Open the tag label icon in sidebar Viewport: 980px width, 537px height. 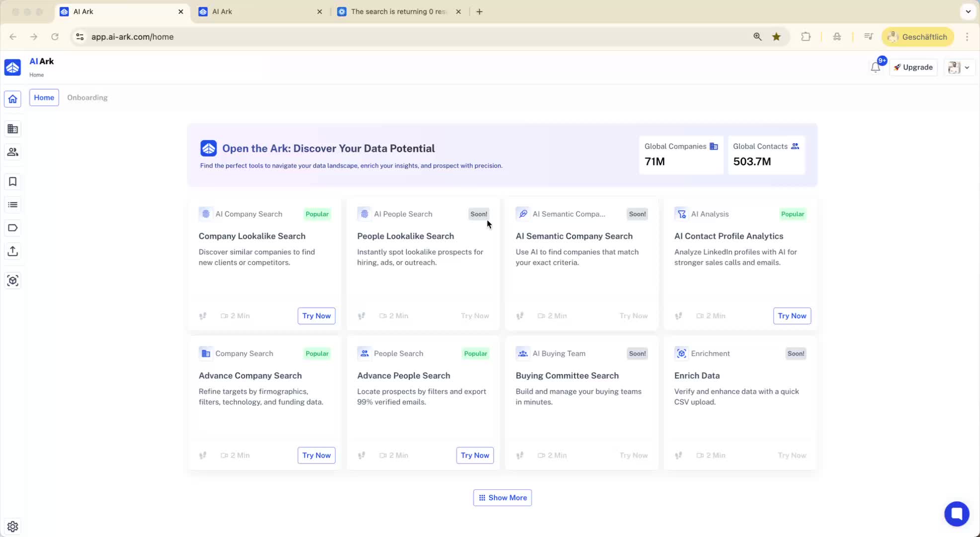pyautogui.click(x=13, y=228)
